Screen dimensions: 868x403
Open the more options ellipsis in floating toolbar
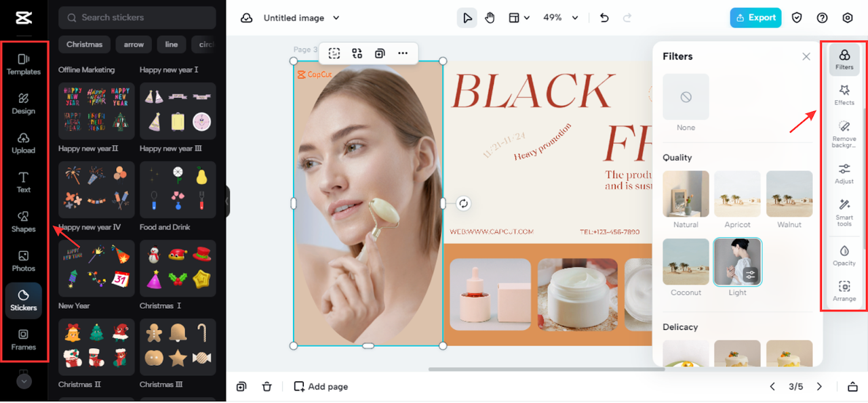(403, 53)
